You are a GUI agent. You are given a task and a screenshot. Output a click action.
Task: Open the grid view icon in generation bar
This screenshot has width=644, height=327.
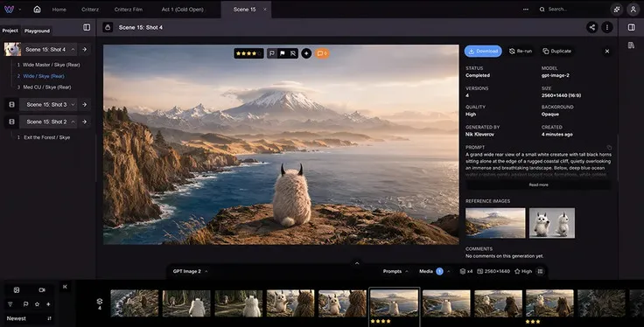pyautogui.click(x=540, y=271)
